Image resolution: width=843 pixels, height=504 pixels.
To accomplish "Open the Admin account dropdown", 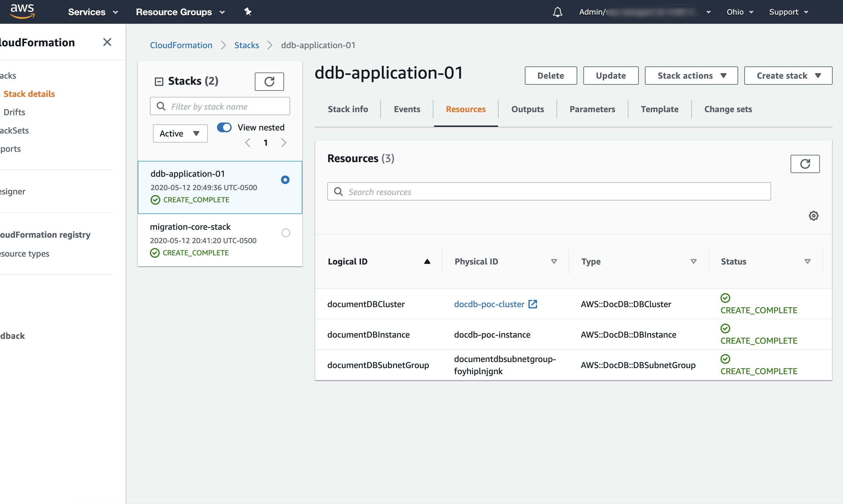I will click(645, 12).
